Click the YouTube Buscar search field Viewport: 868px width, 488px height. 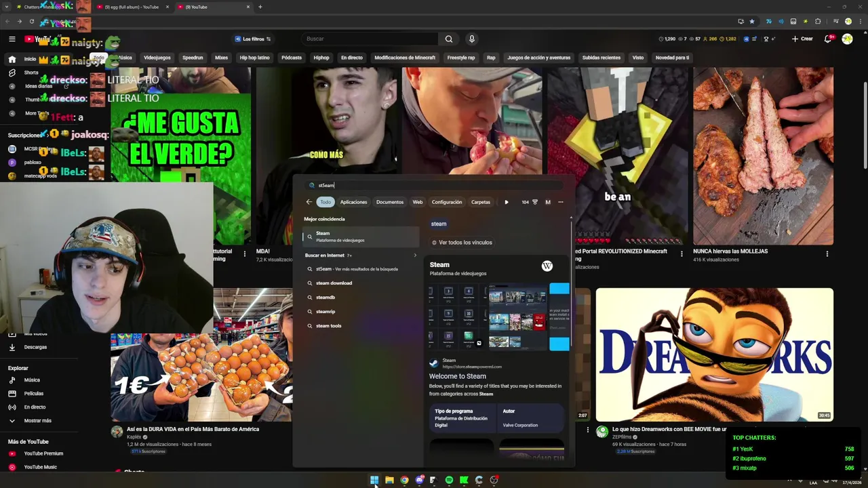370,39
